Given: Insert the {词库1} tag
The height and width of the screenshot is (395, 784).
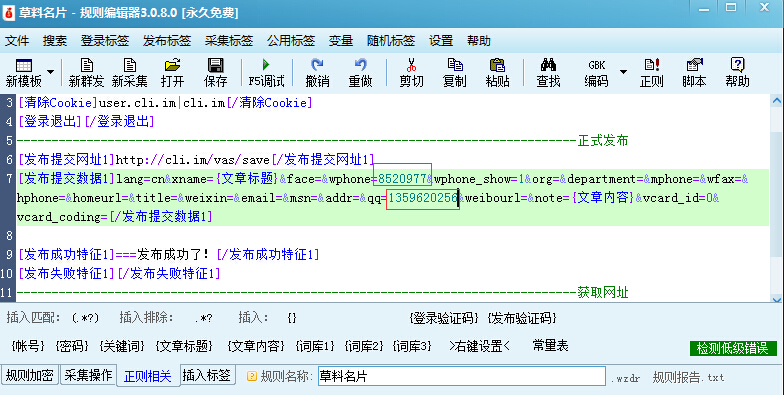Looking at the screenshot, I should (x=315, y=346).
